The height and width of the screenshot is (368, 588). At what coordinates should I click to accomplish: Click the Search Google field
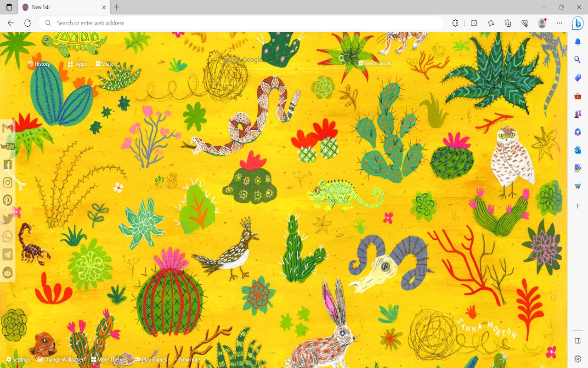[280, 59]
